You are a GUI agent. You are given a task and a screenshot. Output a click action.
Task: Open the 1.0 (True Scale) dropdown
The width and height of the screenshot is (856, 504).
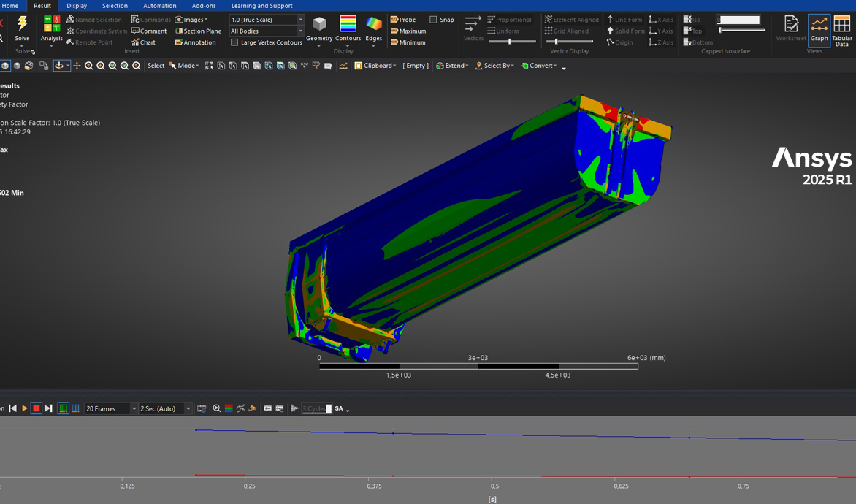pos(300,20)
